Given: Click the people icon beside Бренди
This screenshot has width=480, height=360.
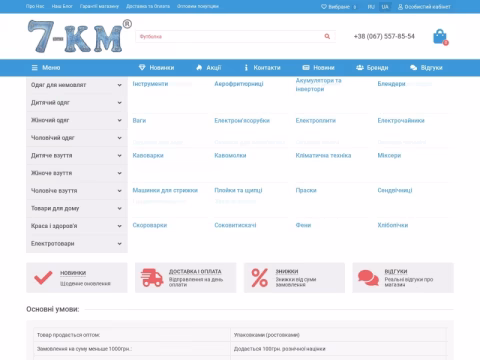Looking at the screenshot, I should (x=360, y=68).
